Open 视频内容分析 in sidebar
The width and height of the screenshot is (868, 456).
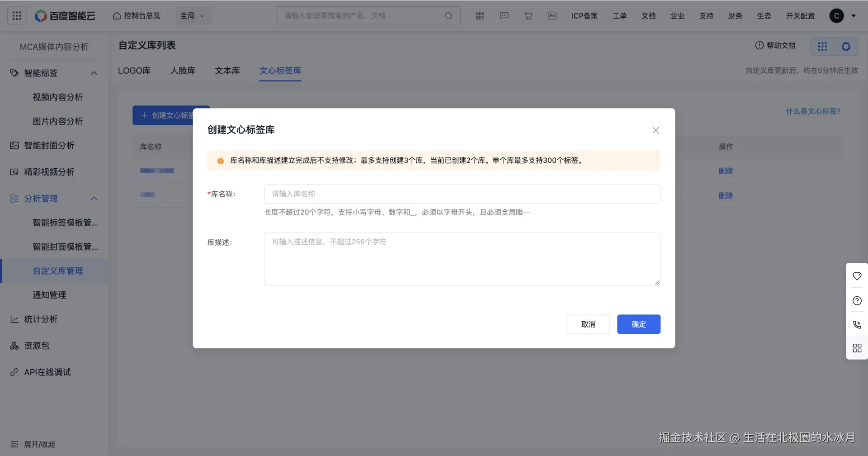point(57,97)
